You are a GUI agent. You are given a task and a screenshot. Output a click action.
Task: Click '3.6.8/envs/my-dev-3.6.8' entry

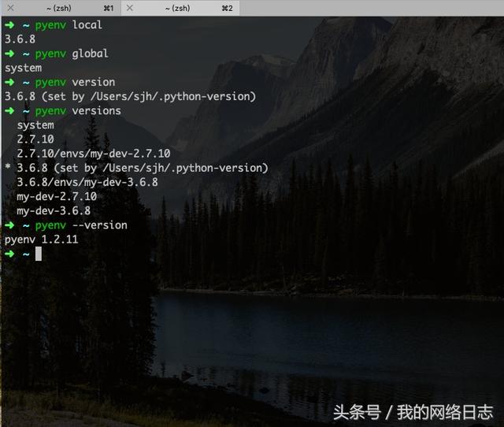(x=87, y=182)
